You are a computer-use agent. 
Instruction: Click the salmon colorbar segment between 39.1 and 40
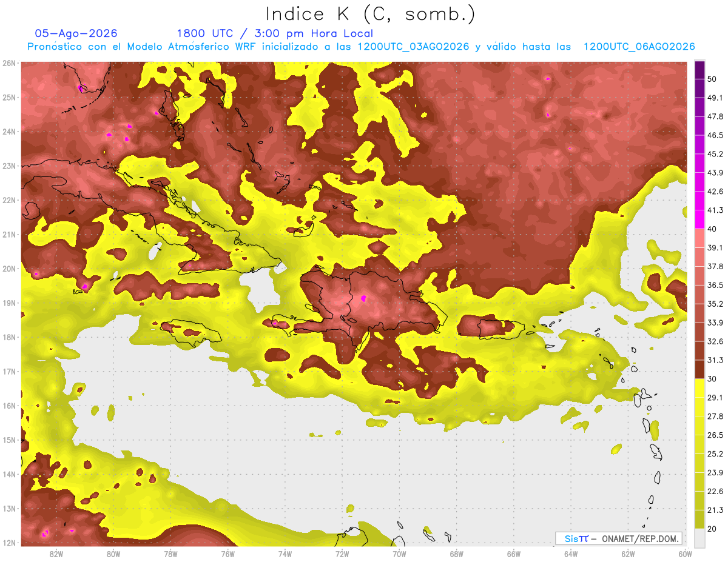tap(699, 238)
